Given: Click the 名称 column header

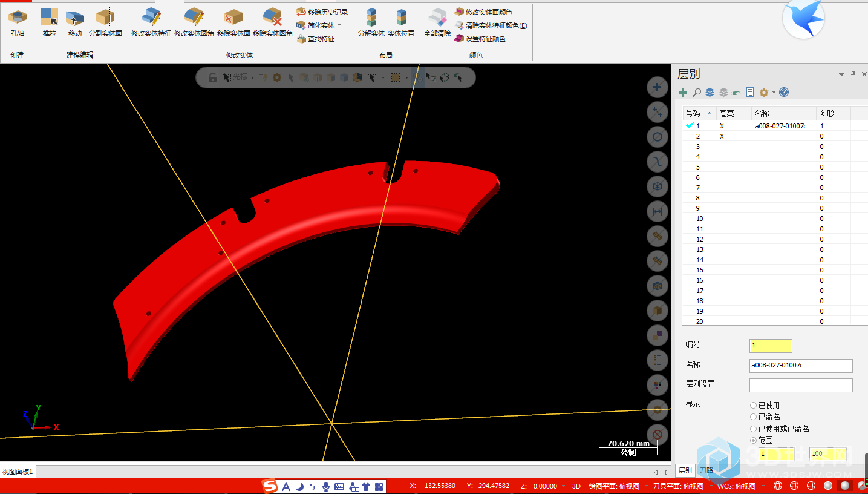Looking at the screenshot, I should (x=785, y=113).
